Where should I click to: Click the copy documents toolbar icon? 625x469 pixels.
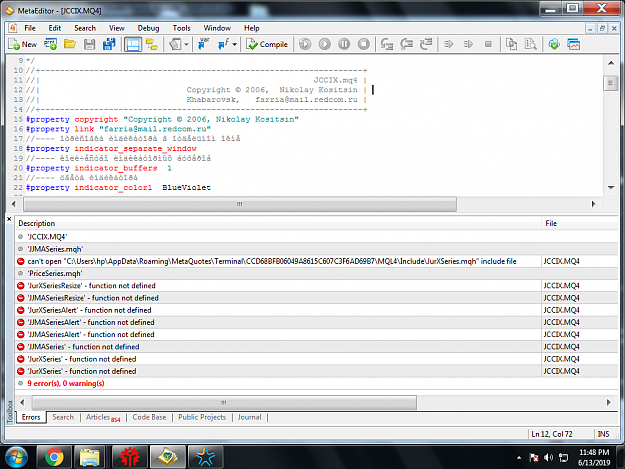tap(511, 44)
